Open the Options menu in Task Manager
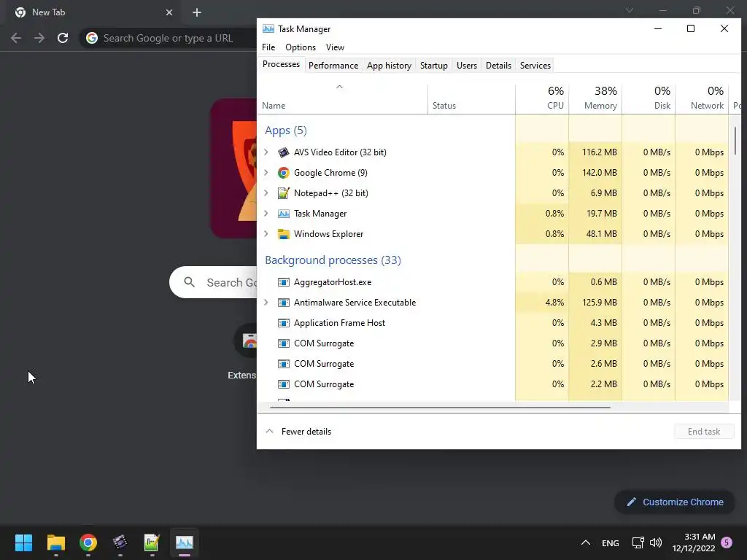 coord(301,47)
